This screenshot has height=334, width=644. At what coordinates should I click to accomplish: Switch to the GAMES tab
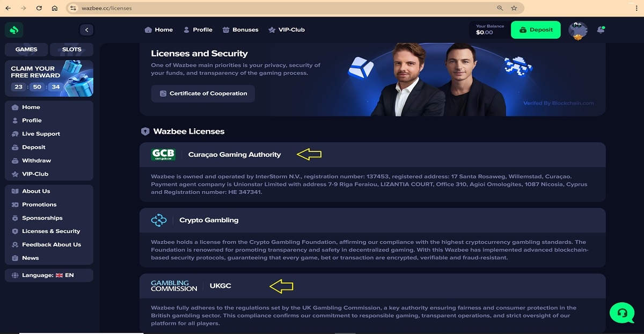pos(26,49)
